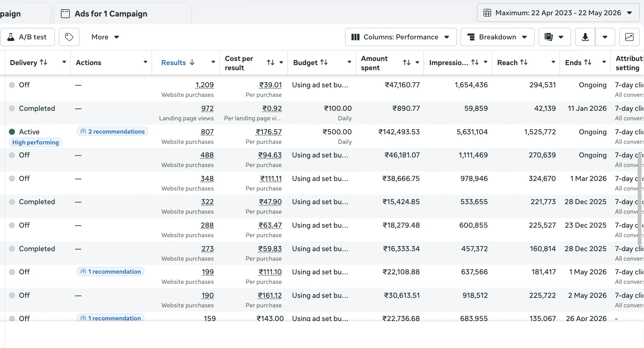
Task: Switch to Ads for 1 Campaign tab
Action: tap(122, 14)
